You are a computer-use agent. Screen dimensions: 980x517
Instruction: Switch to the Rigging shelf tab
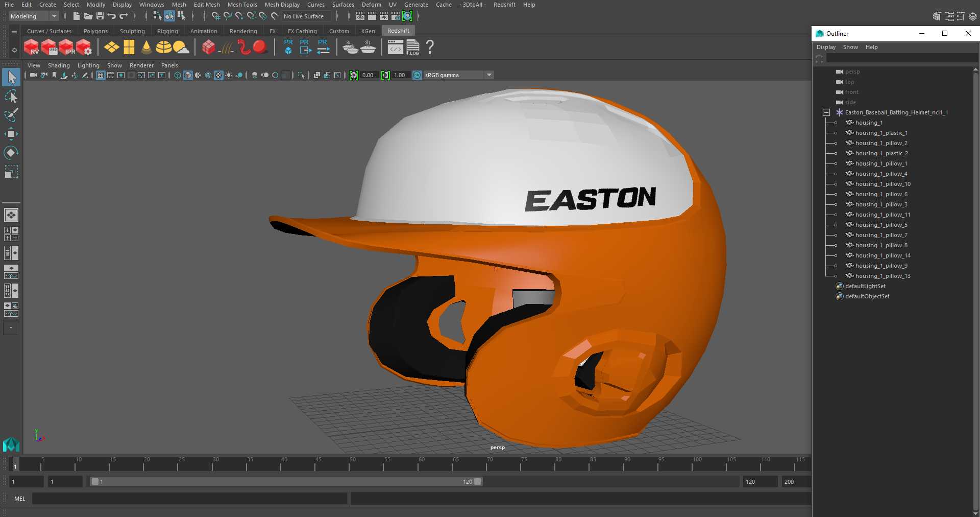(x=167, y=31)
